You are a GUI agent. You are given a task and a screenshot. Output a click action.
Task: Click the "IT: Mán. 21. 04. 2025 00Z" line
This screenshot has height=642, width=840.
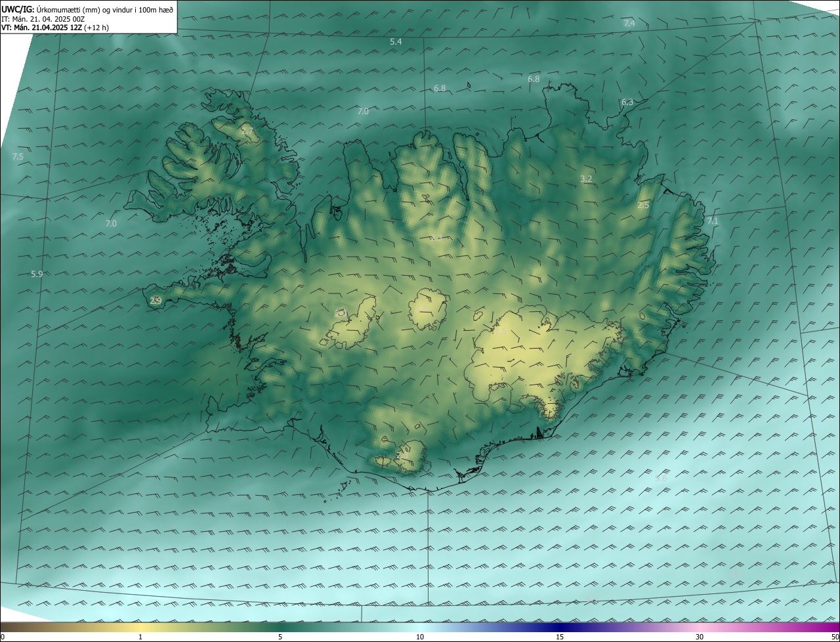pos(45,19)
